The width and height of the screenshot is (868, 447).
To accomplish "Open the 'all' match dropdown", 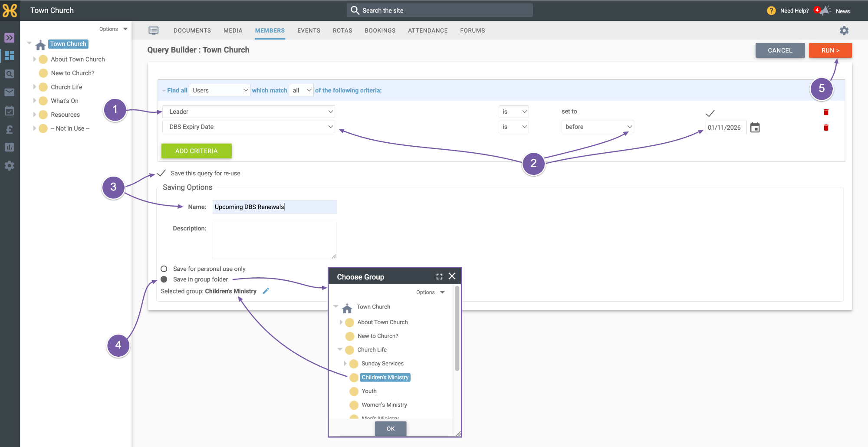I will 302,90.
